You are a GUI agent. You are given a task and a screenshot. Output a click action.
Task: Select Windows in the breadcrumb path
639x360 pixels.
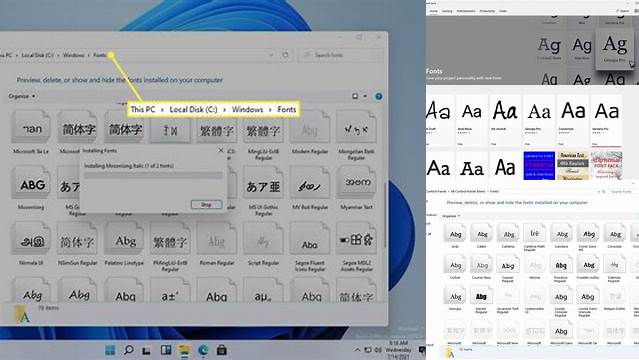click(x=73, y=55)
